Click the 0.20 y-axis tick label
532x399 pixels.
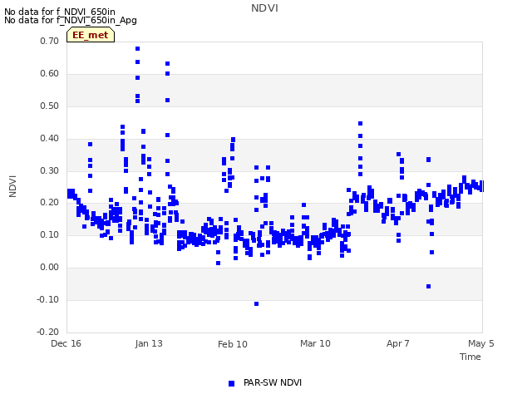[50, 203]
